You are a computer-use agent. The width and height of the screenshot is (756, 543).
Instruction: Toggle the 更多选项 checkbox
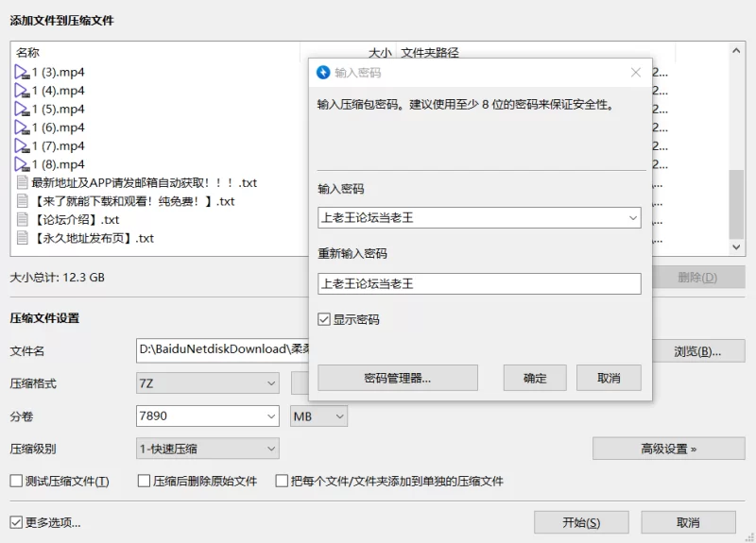[x=16, y=522]
